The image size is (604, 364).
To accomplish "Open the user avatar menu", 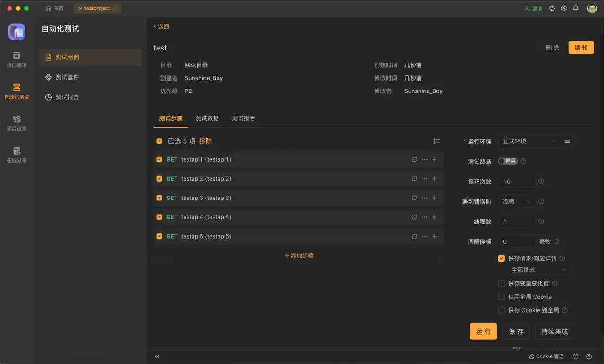I will coord(592,8).
